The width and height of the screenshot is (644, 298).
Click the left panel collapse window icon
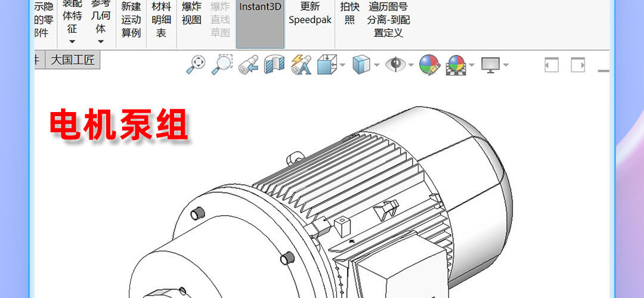(x=552, y=65)
